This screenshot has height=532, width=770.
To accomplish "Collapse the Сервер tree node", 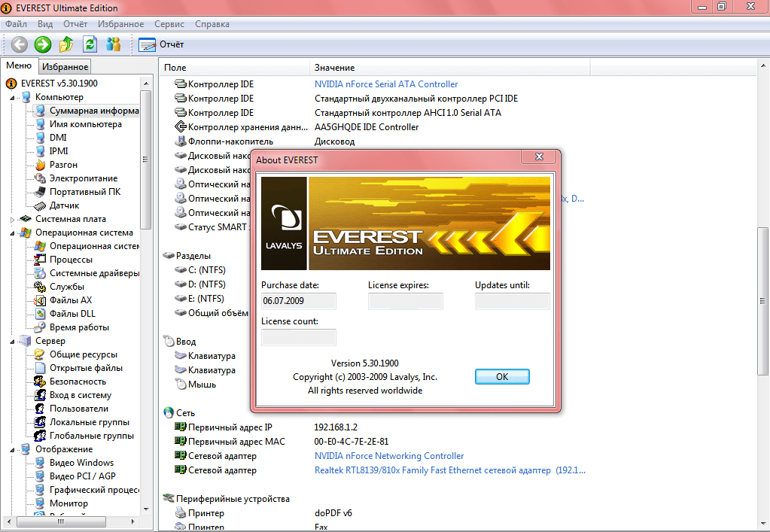I will (x=12, y=342).
